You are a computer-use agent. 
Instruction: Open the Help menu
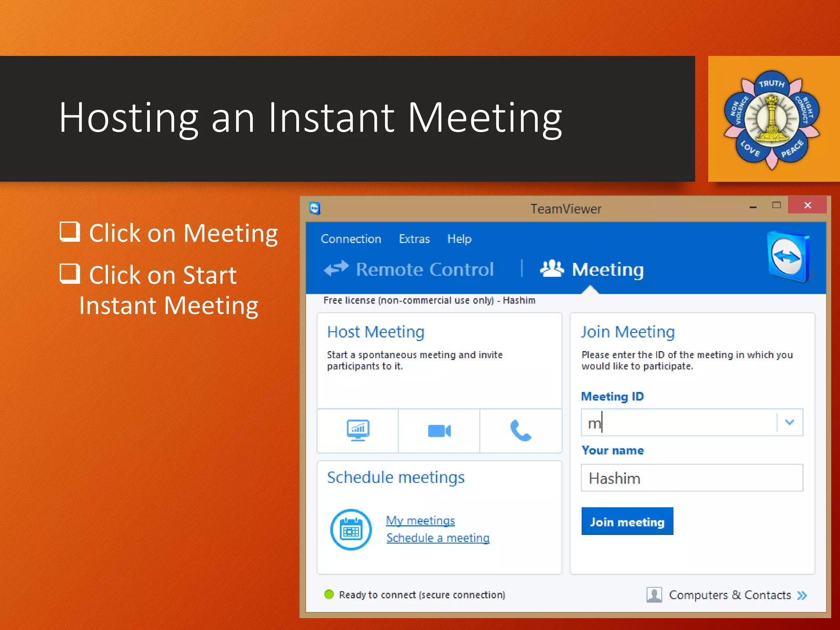pos(459,239)
